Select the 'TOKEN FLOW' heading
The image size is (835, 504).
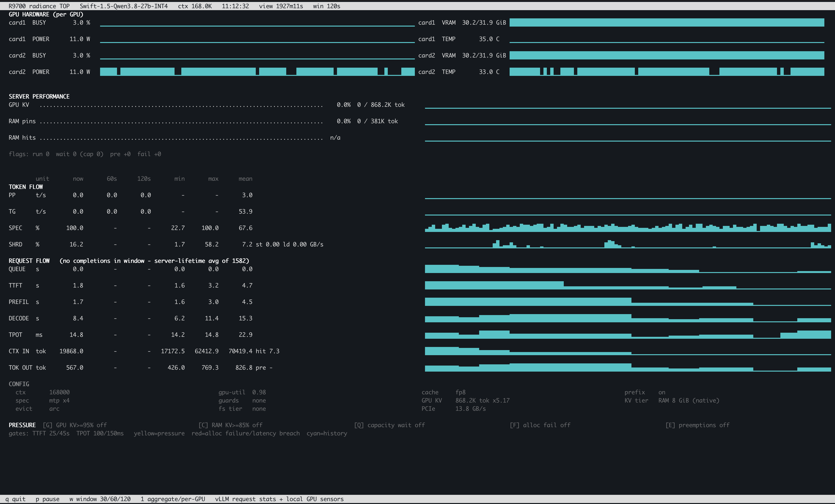[26, 187]
